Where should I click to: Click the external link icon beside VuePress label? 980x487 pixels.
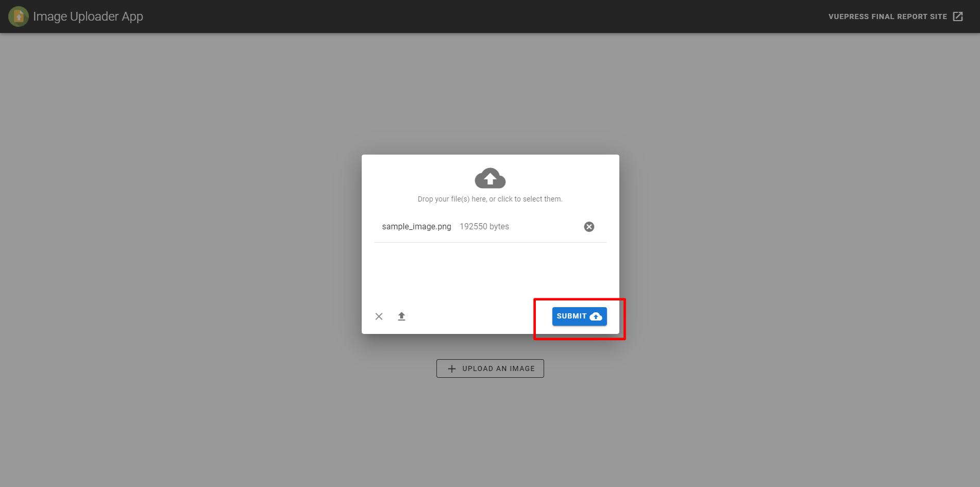click(x=958, y=16)
